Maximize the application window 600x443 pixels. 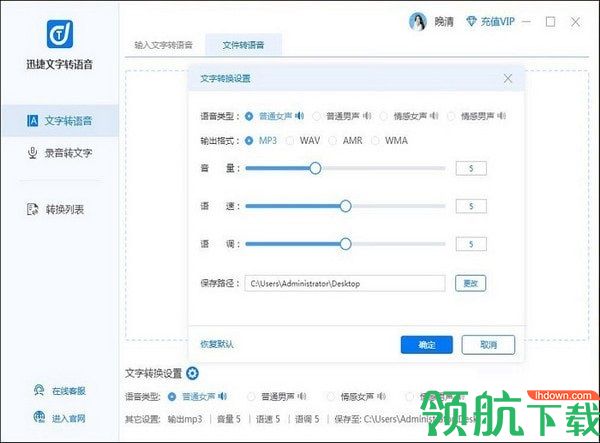(x=550, y=22)
